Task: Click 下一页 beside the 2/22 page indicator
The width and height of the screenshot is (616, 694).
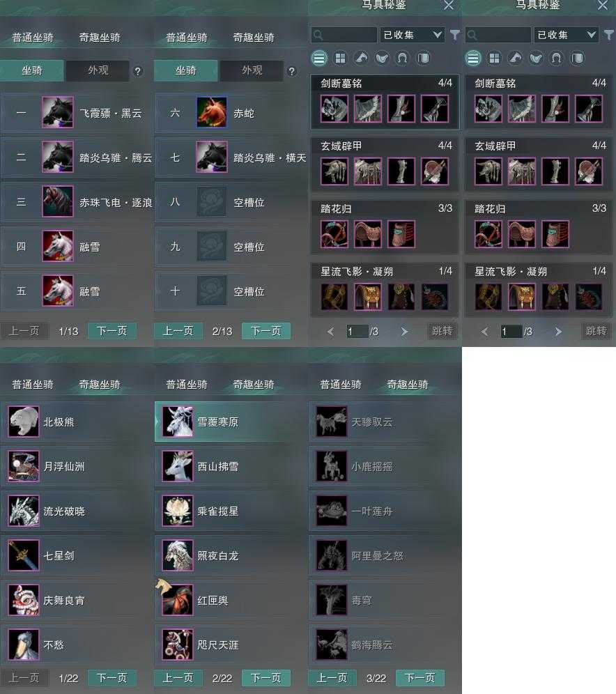Action: point(266,677)
